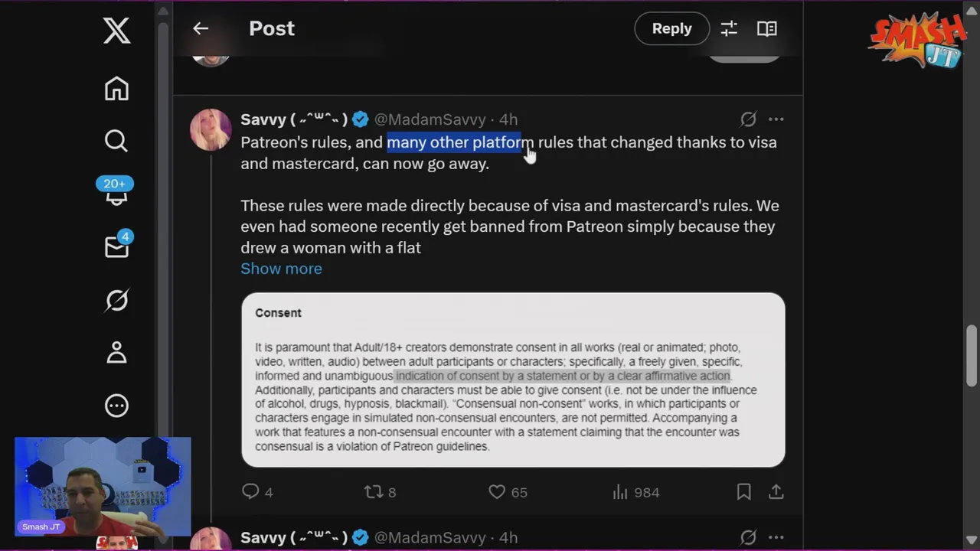Click the Grok explain icon on the post

[748, 119]
